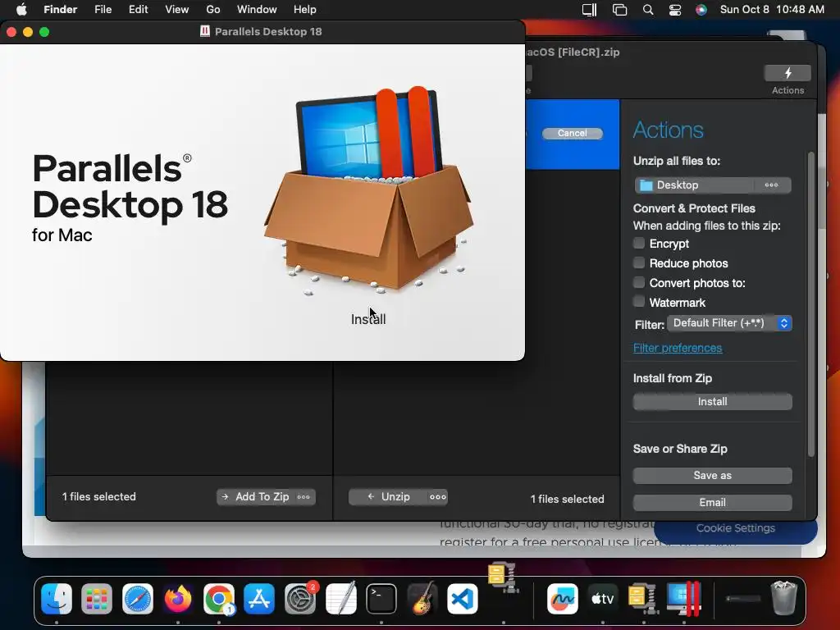The height and width of the screenshot is (630, 840).
Task: Tick the Convert photos to checkbox
Action: tap(638, 282)
